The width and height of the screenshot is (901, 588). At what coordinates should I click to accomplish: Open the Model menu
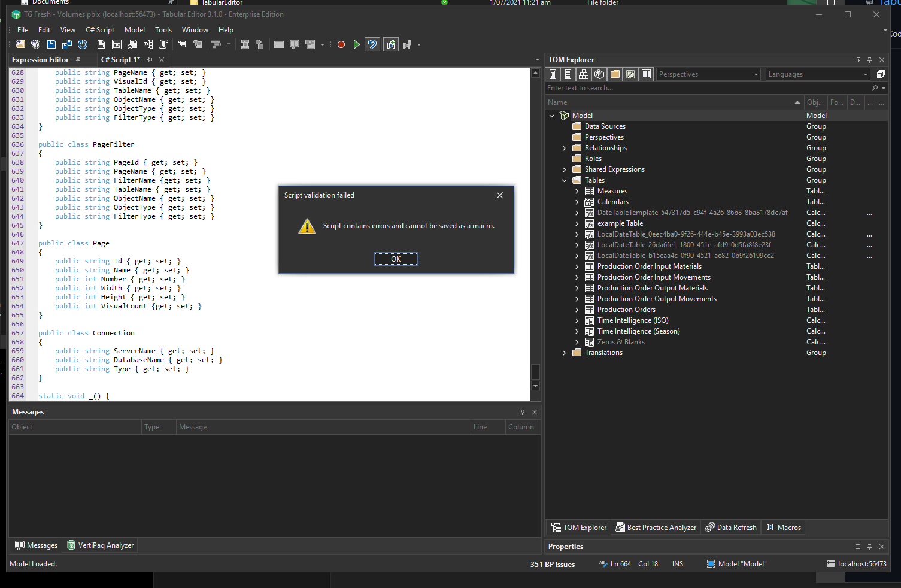[134, 29]
